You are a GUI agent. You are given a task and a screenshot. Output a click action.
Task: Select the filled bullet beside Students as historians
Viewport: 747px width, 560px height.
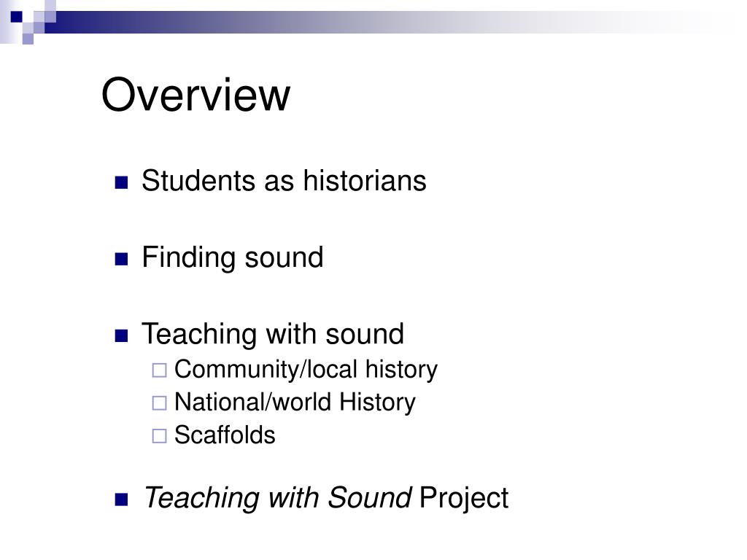(x=122, y=182)
